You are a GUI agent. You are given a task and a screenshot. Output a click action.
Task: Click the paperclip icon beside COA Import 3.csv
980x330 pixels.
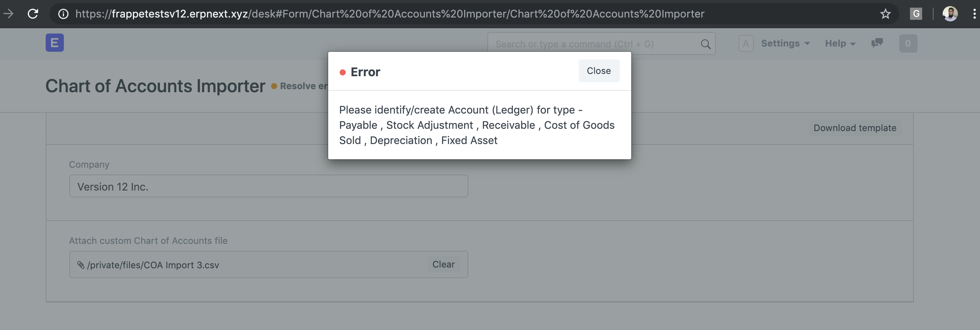81,264
